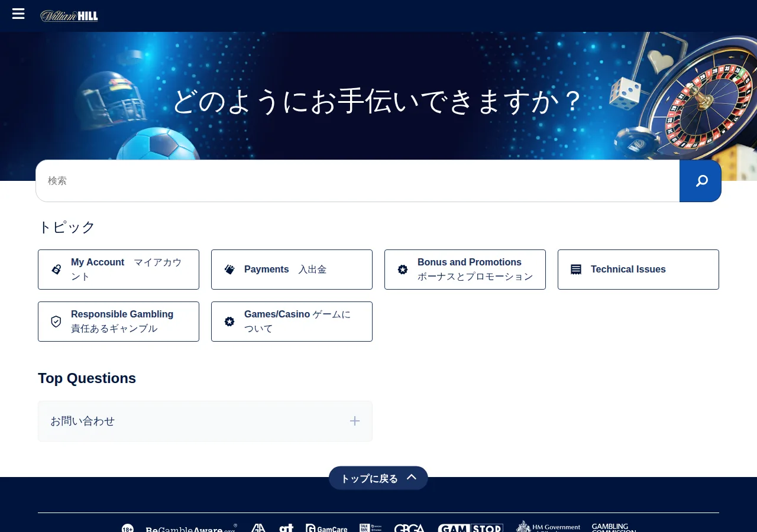Click into the 検索 search field

point(358,181)
